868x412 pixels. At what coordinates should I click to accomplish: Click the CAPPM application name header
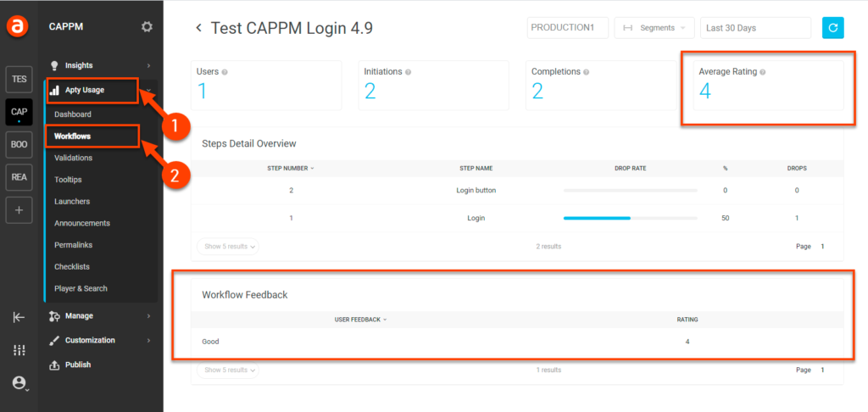(x=66, y=26)
